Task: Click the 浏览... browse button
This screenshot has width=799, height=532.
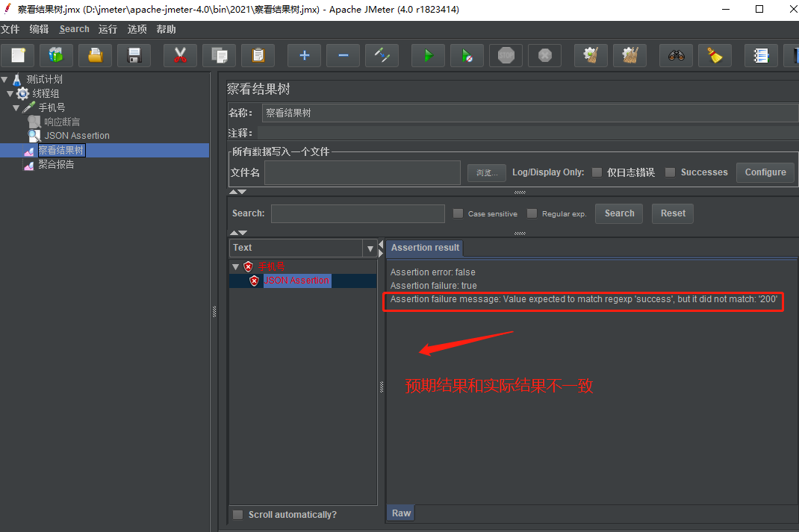Action: [x=487, y=173]
